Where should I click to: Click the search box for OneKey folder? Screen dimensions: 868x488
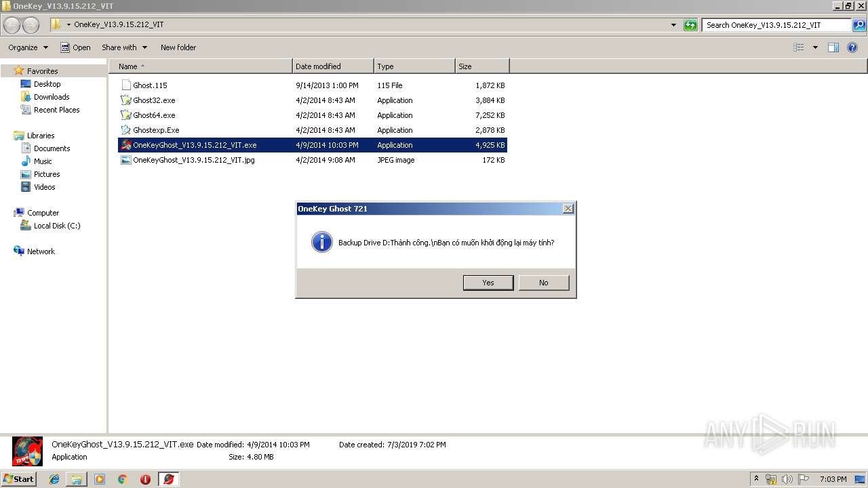tap(776, 25)
